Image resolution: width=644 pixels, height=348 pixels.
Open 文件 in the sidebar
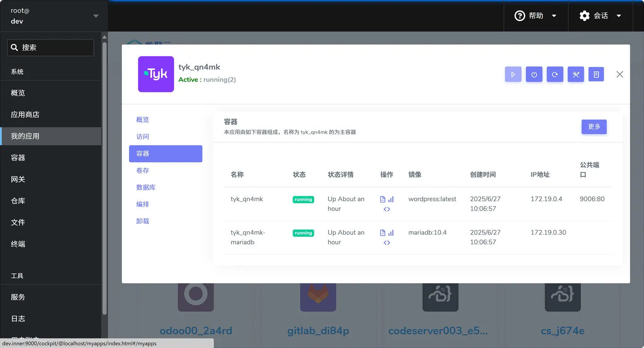coord(51,222)
